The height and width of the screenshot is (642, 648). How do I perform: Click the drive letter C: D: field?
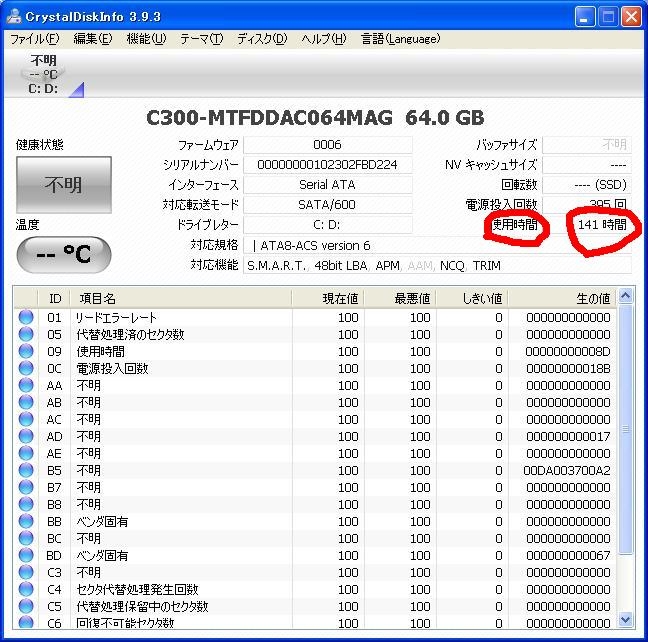tap(328, 224)
